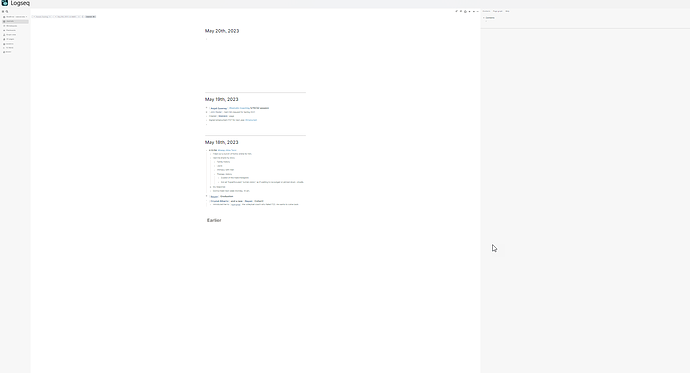Click the empty bullet under May 20th, 2023
The image size is (690, 373).
tap(206, 39)
